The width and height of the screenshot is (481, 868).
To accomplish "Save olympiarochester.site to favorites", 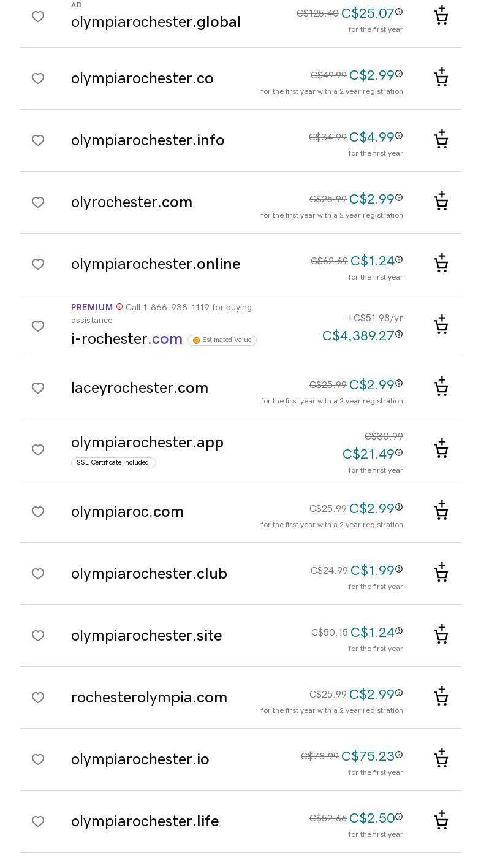I will pos(38,636).
